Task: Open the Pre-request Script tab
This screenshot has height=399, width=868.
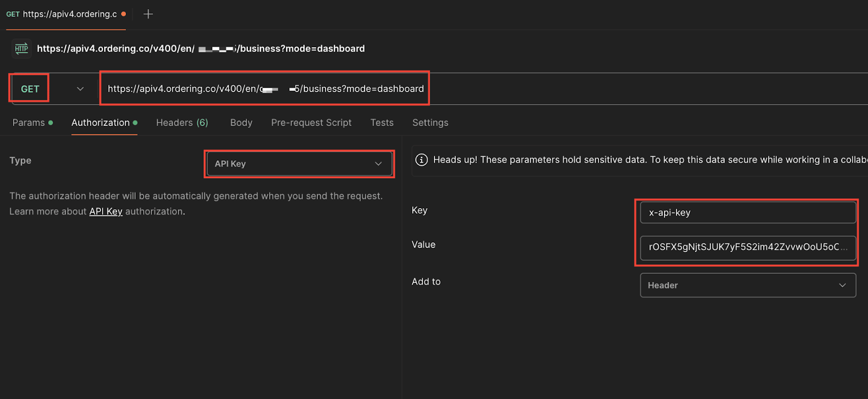Action: pos(311,123)
